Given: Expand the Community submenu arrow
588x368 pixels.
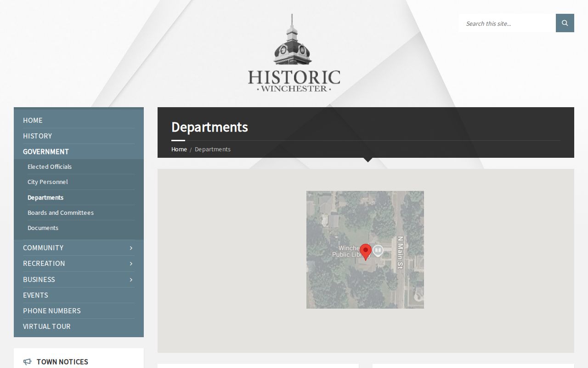Looking at the screenshot, I should (x=131, y=248).
